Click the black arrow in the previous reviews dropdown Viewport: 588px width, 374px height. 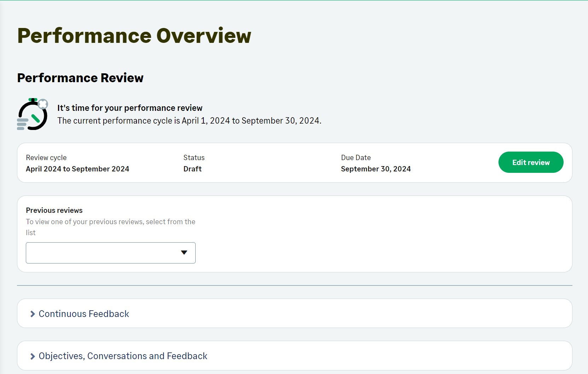coord(184,253)
